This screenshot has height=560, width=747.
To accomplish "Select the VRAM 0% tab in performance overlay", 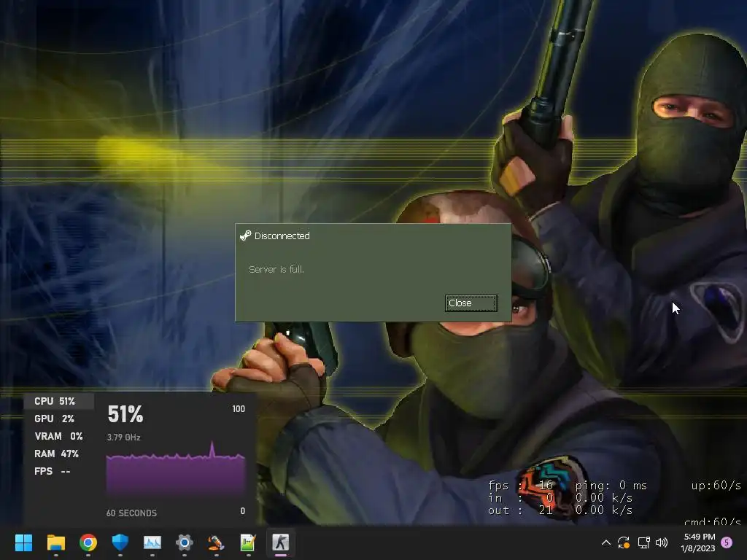I will [x=59, y=436].
